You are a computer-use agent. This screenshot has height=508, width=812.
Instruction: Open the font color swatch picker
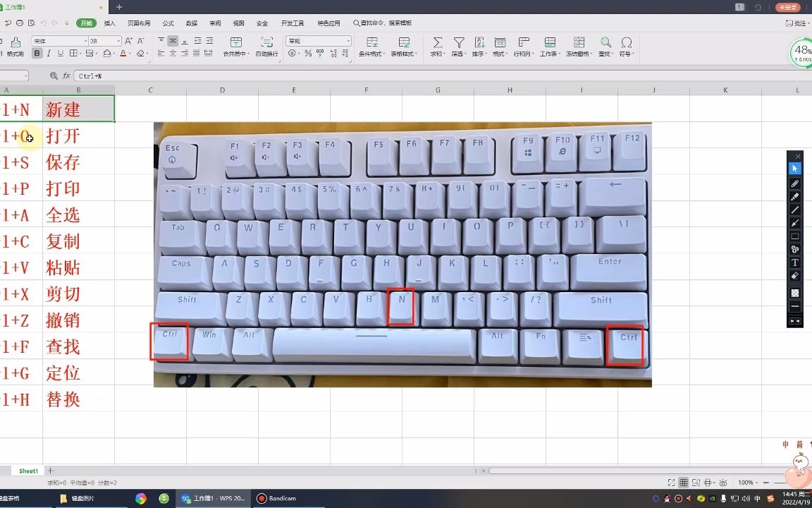123,52
